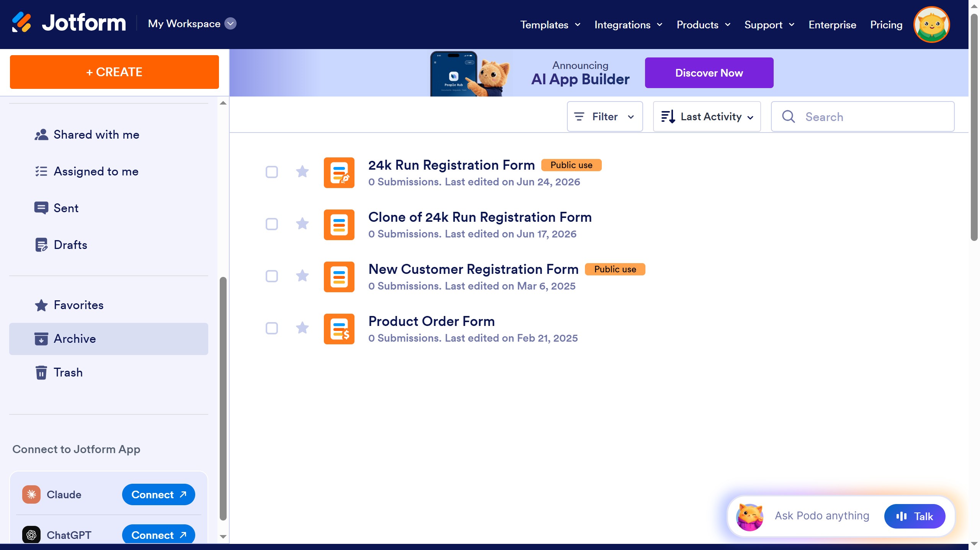Connect the Claude app
The height and width of the screenshot is (550, 980).
[158, 494]
